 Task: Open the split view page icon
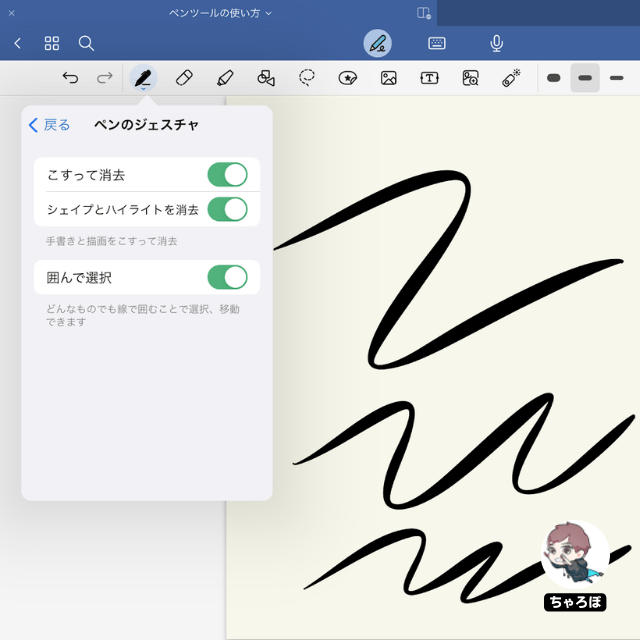[424, 13]
